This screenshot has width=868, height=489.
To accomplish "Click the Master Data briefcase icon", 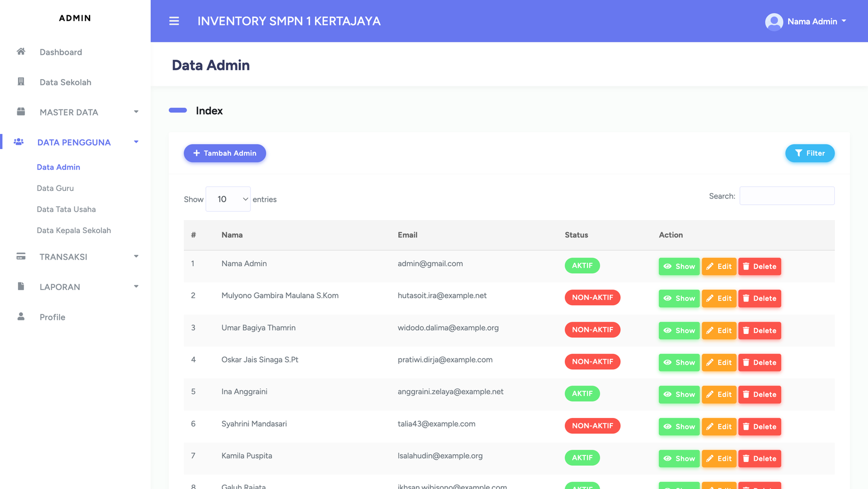I will pyautogui.click(x=21, y=112).
